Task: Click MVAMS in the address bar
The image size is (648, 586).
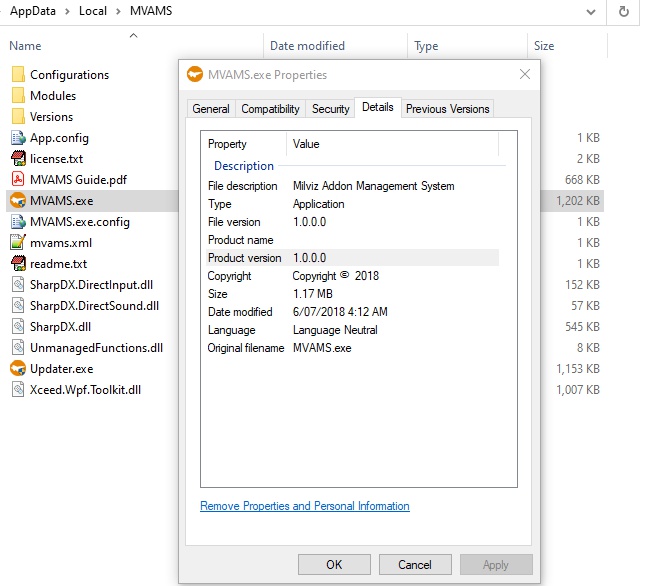Action: (151, 11)
